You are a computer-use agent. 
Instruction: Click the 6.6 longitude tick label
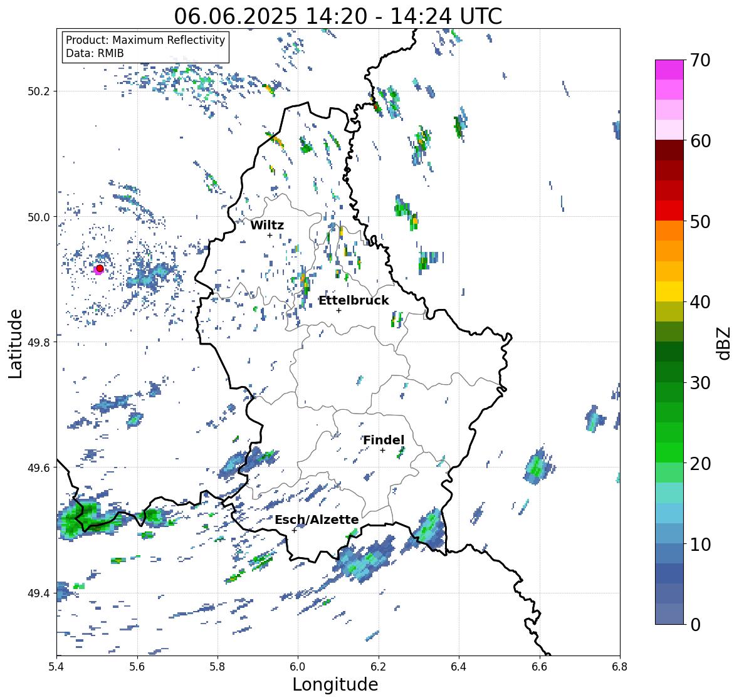[540, 667]
